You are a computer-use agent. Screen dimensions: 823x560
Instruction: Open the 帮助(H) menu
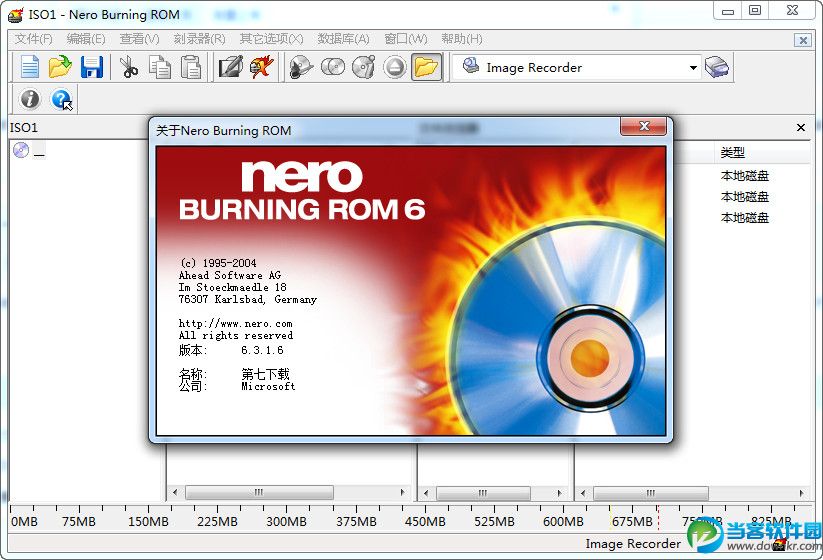(461, 39)
